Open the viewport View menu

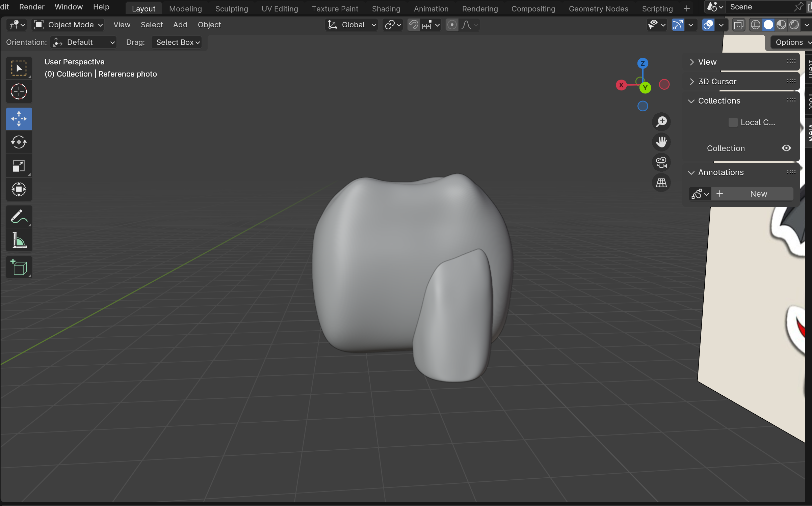tap(122, 25)
